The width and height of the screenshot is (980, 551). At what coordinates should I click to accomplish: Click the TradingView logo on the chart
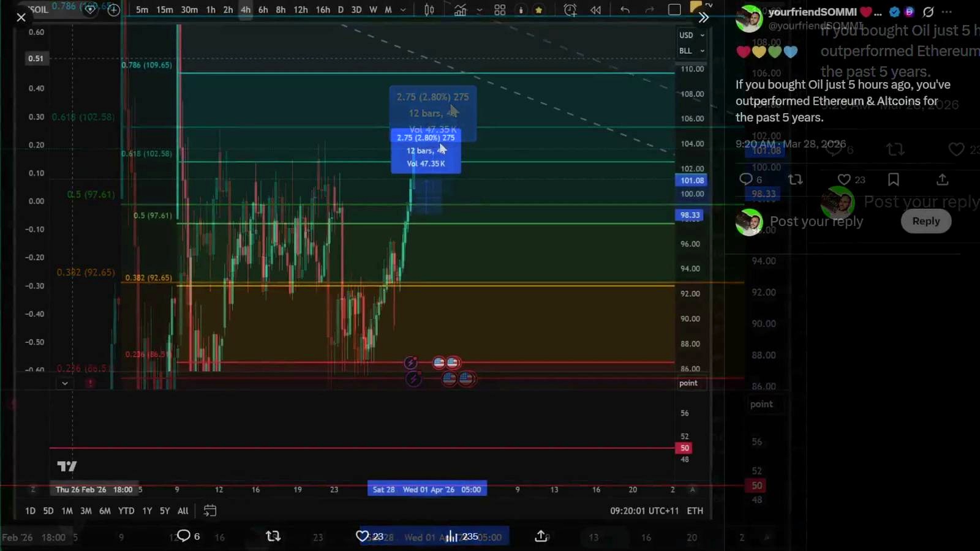pyautogui.click(x=67, y=467)
